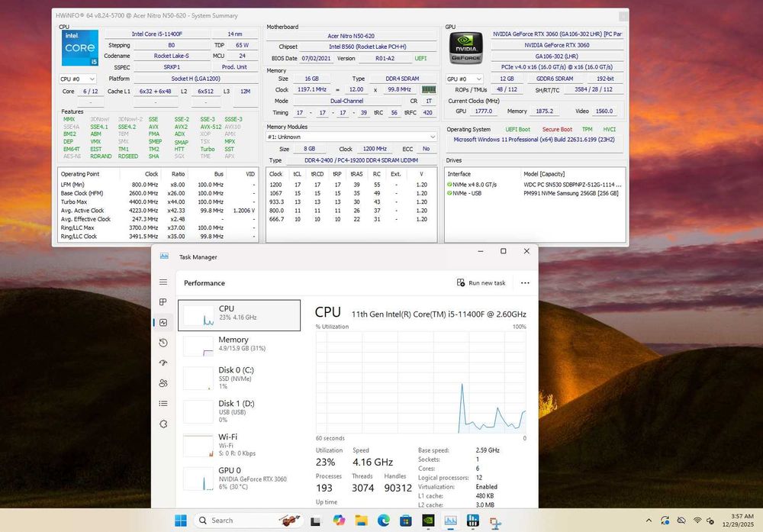Select the GPU 0 performance tile

point(239,478)
